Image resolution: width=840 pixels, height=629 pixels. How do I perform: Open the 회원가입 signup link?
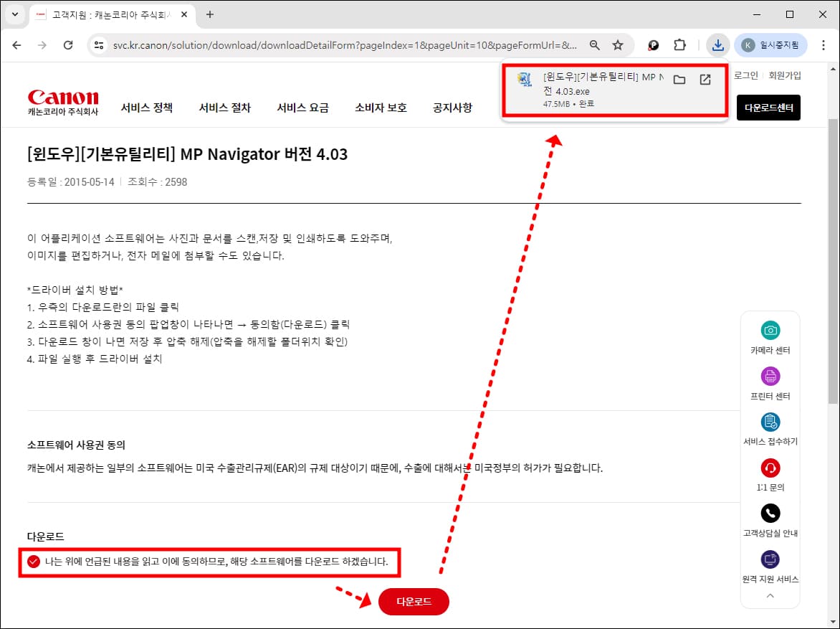coord(785,75)
